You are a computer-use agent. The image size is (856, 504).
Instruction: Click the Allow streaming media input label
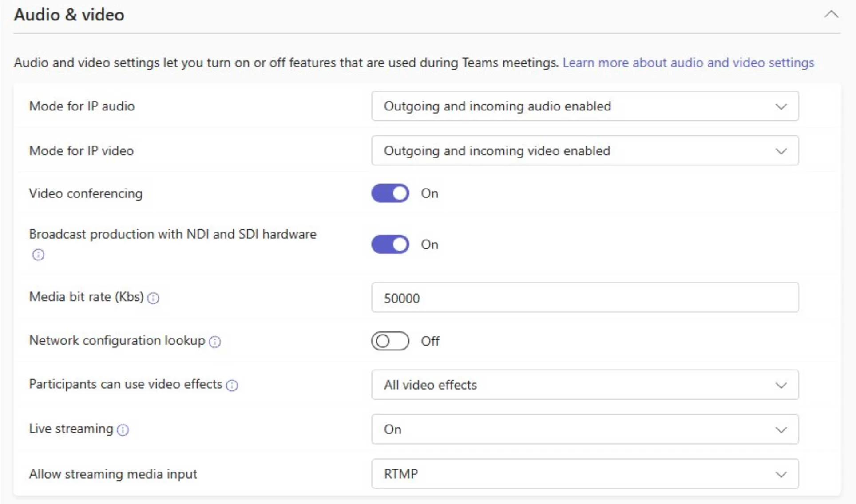pyautogui.click(x=113, y=474)
